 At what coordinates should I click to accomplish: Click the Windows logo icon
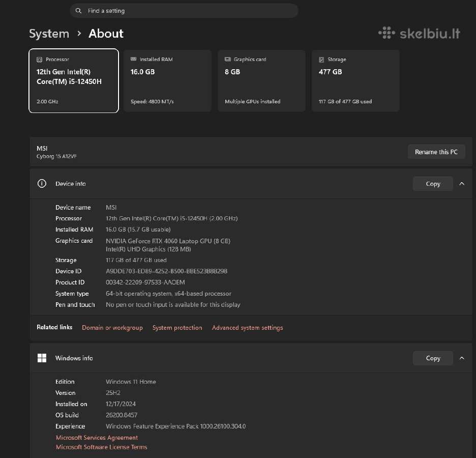click(42, 358)
